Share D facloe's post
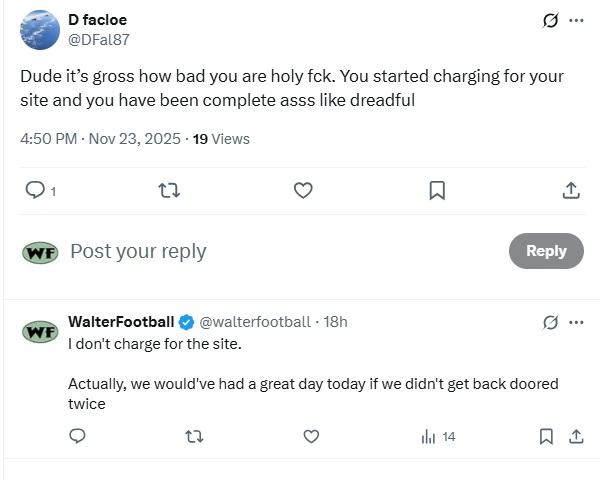The width and height of the screenshot is (612, 480). click(571, 190)
